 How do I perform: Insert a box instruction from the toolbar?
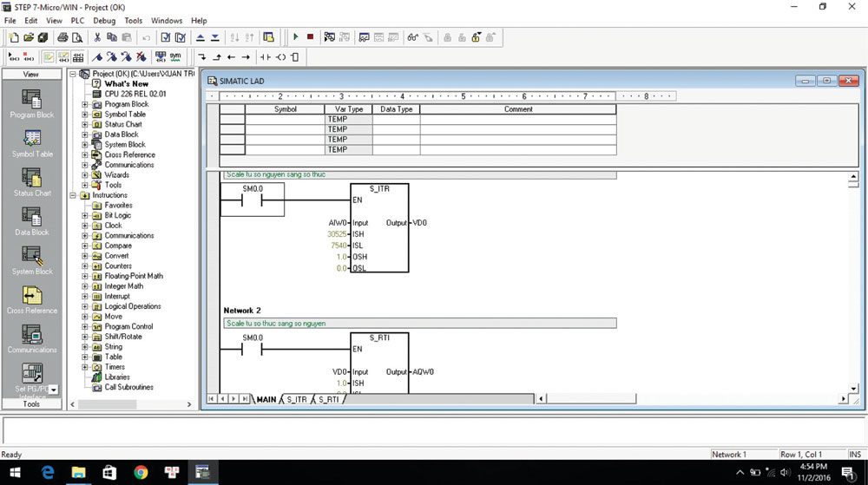click(295, 57)
